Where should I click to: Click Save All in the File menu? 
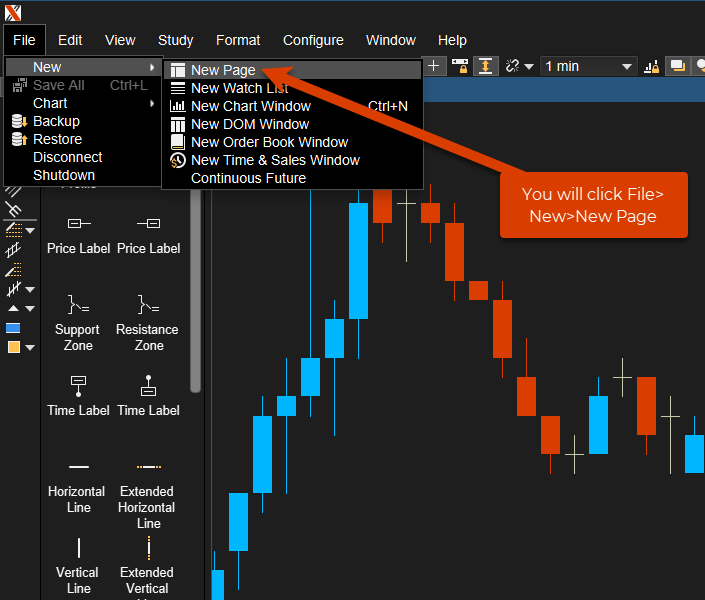click(x=83, y=85)
